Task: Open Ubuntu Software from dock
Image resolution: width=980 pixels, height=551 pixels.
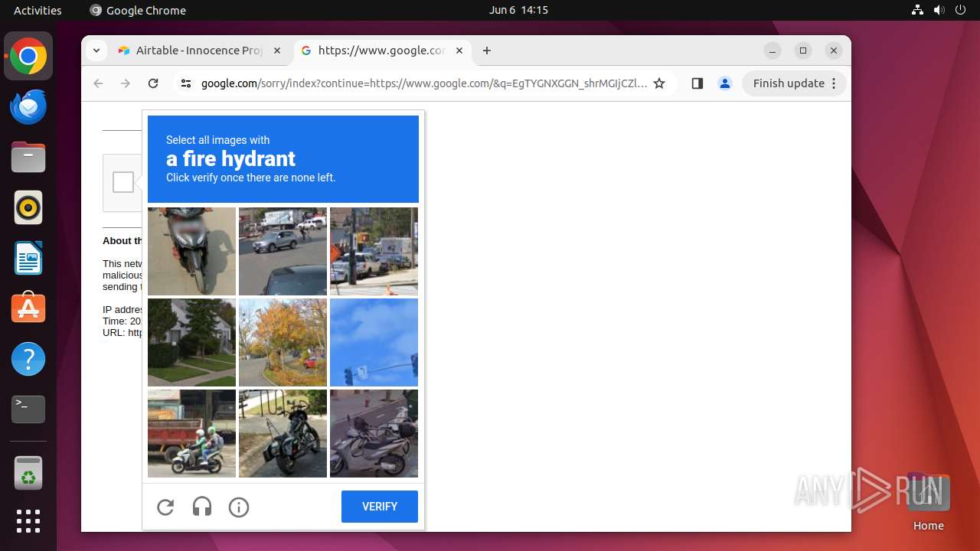Action: [28, 308]
